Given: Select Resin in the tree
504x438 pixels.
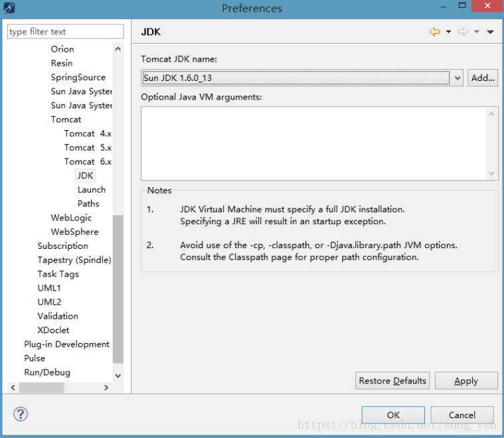Looking at the screenshot, I should point(62,63).
